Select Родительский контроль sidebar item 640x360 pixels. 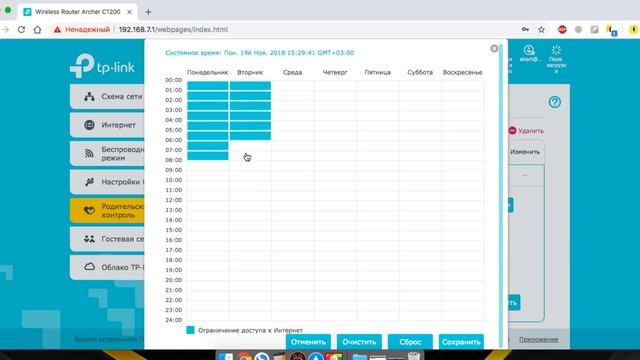click(x=107, y=211)
